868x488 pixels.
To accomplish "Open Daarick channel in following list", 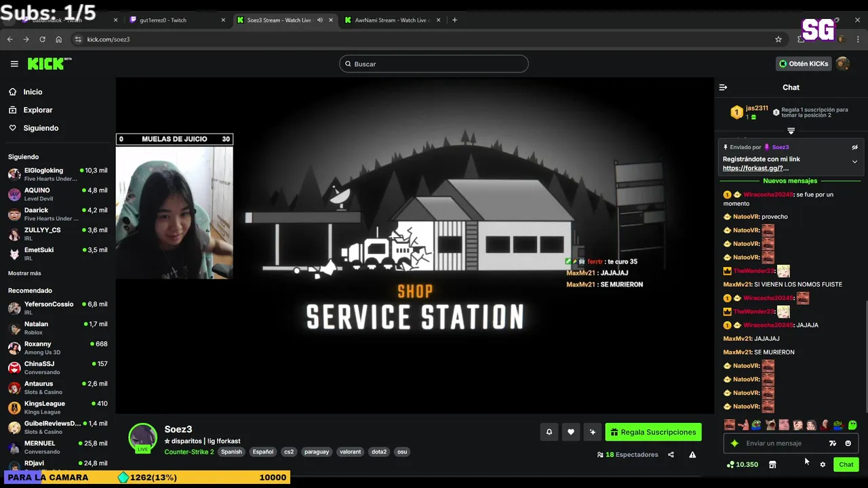I will pos(58,214).
